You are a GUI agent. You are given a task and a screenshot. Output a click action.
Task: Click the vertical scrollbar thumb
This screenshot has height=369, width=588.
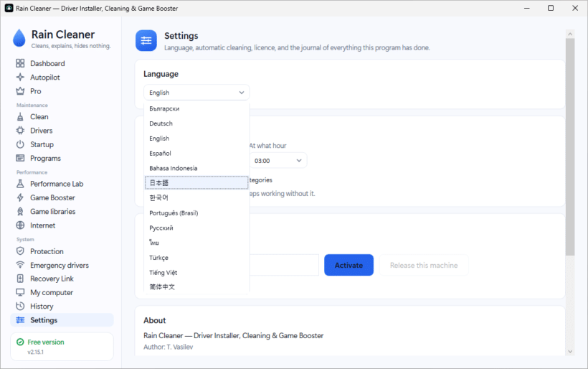click(x=570, y=146)
